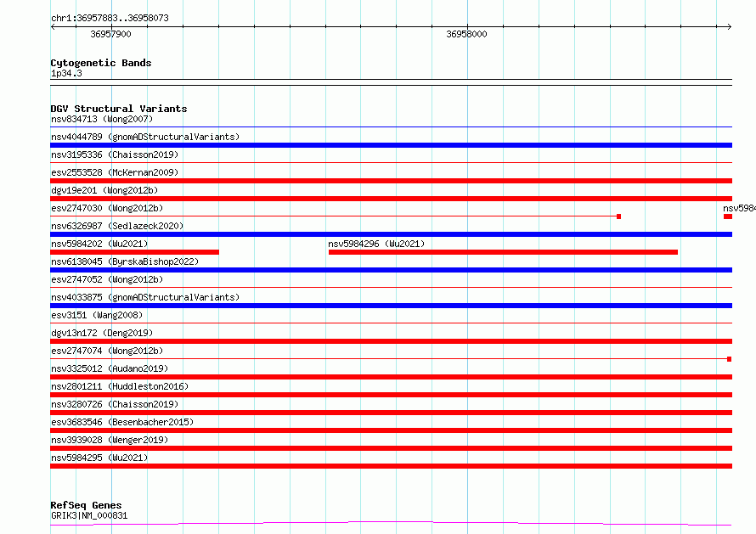The height and width of the screenshot is (534, 756).
Task: Click the nsv6326987 (Sedlazeck2020) label
Action: coord(117,226)
